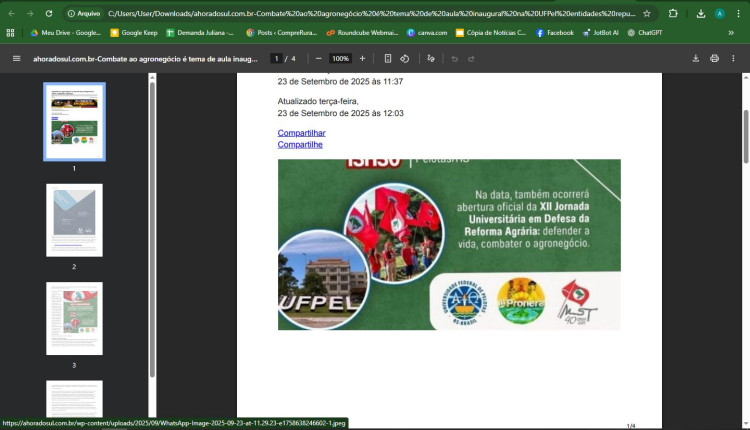Expand the hidden bookmarks overflow chevron
Viewport: 750px width, 430px height.
coord(731,33)
